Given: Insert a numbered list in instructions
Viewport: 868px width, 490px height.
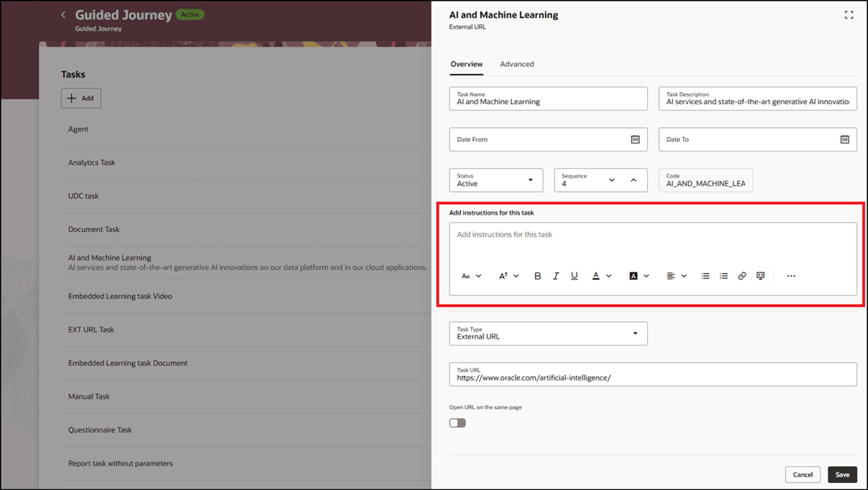Looking at the screenshot, I should [x=724, y=275].
